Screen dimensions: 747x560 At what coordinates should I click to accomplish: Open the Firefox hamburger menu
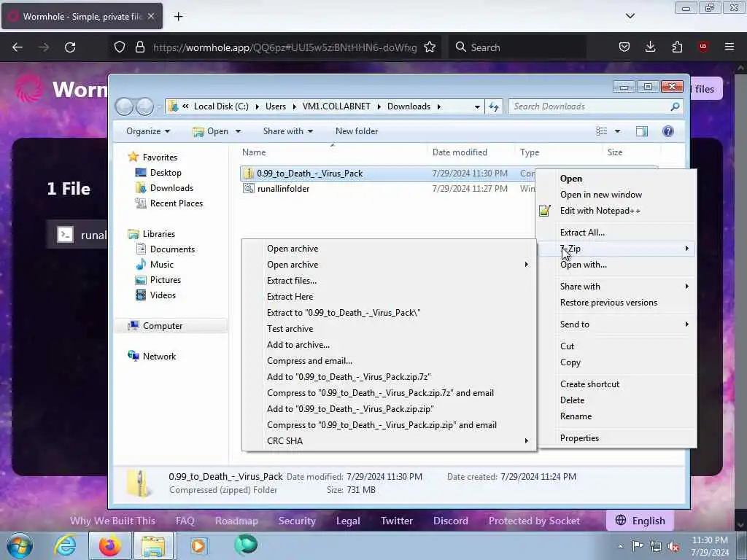(x=729, y=47)
